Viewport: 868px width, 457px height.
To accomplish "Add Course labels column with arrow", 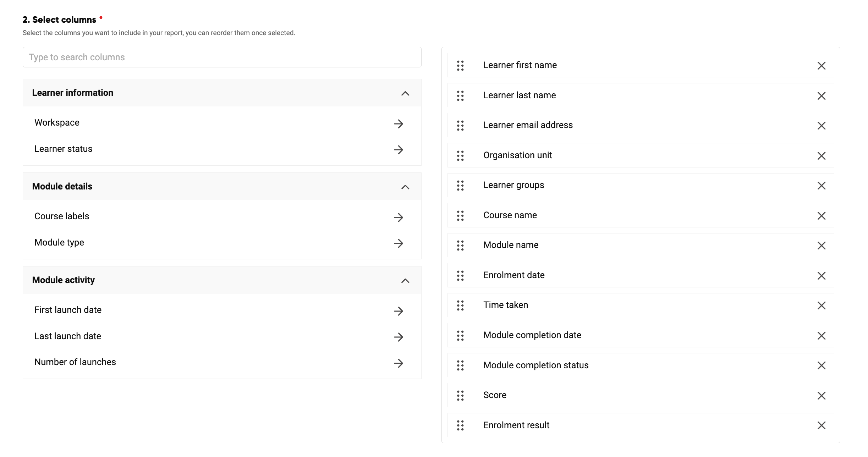I will [x=399, y=218].
